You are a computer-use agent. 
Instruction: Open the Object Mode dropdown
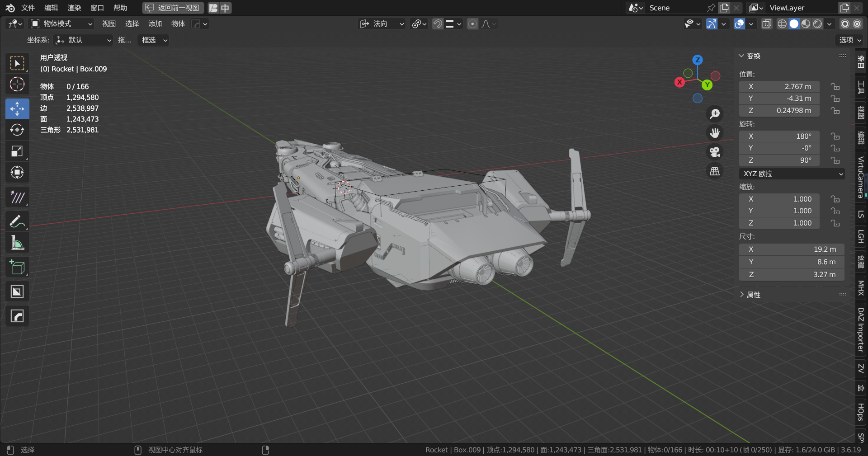[61, 24]
